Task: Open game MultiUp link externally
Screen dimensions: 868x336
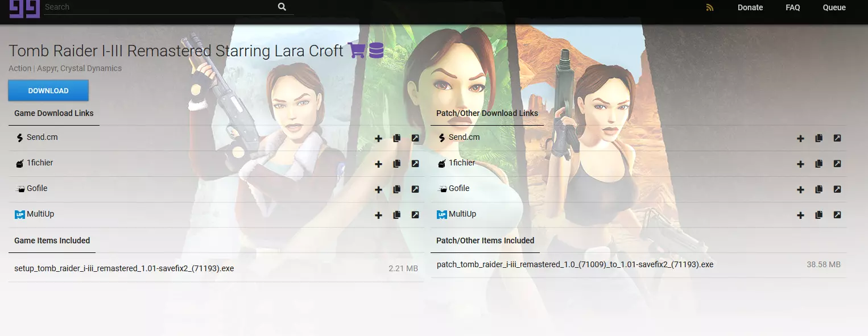Action: pos(415,215)
